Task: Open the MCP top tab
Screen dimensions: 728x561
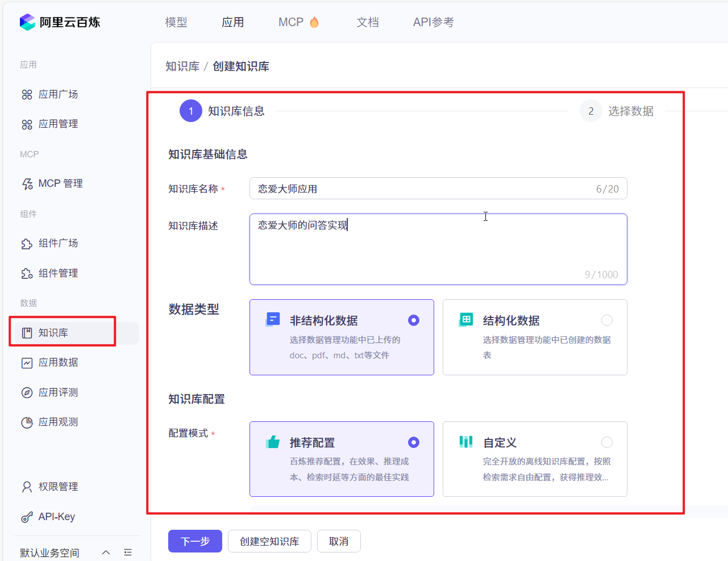Action: tap(299, 22)
